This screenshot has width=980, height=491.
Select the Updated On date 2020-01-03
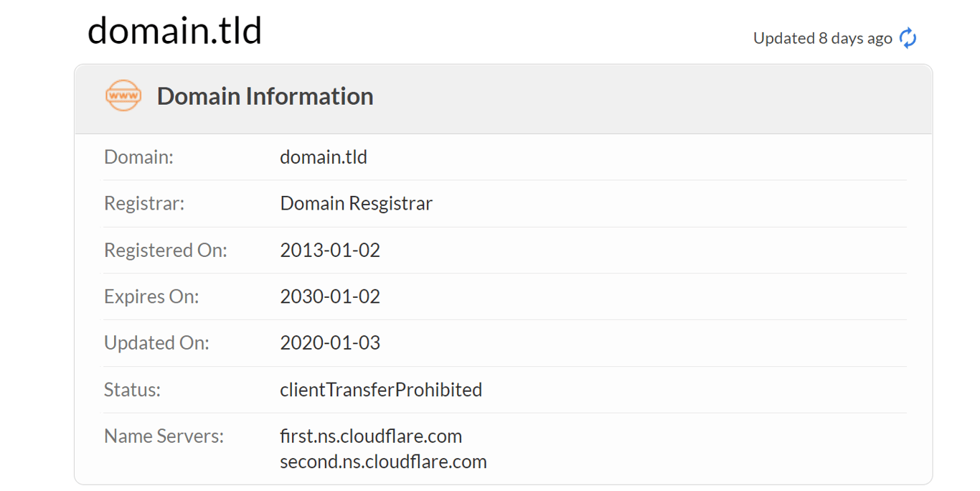(x=330, y=342)
